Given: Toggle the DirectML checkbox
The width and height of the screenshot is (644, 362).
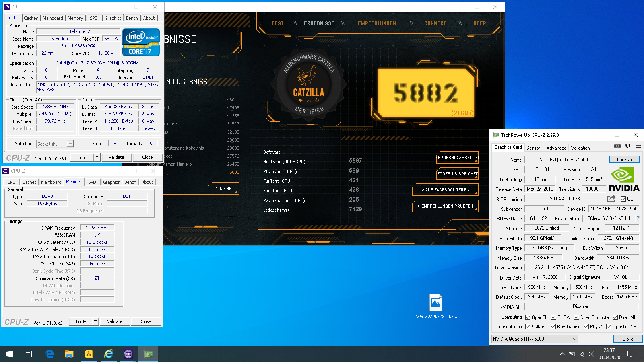Looking at the screenshot, I should click(615, 317).
